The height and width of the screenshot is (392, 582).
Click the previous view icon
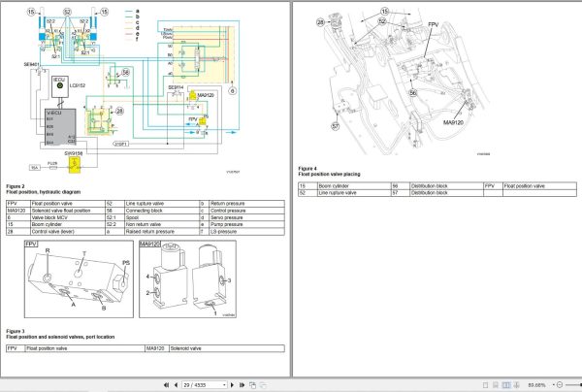253,385
